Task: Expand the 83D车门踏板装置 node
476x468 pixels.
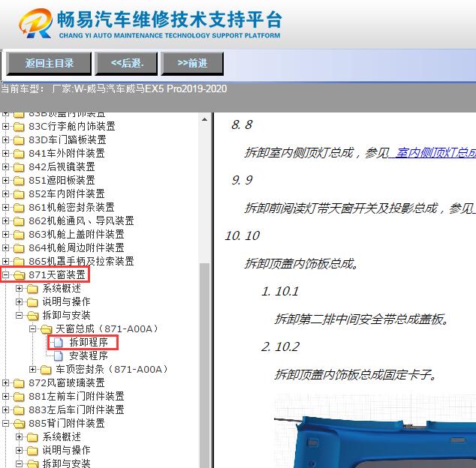Action: click(x=5, y=139)
